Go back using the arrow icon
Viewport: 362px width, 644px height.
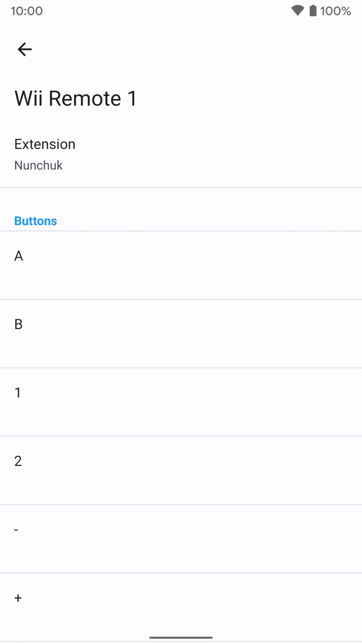click(25, 49)
